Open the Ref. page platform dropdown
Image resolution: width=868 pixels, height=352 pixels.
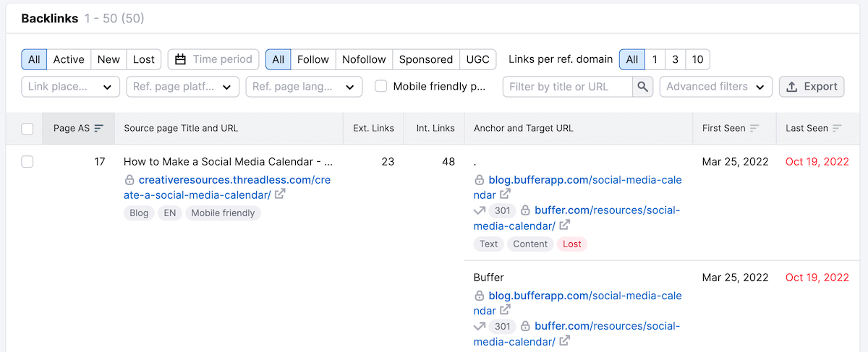(x=182, y=87)
